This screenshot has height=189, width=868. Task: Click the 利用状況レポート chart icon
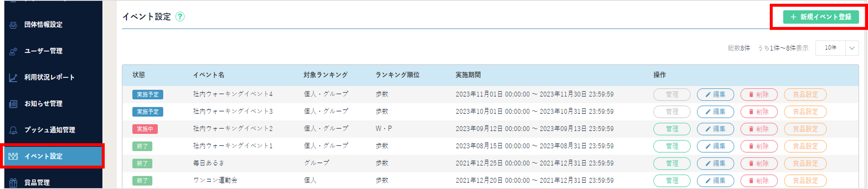(13, 78)
